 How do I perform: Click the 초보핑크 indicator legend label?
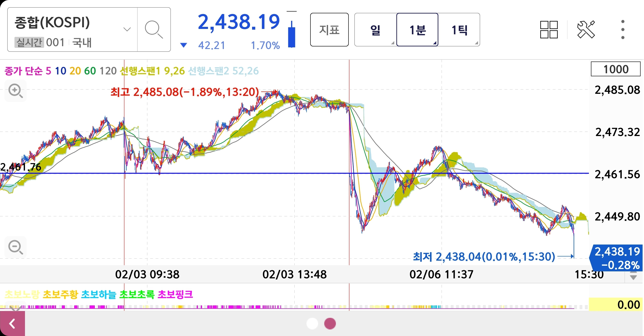[175, 294]
